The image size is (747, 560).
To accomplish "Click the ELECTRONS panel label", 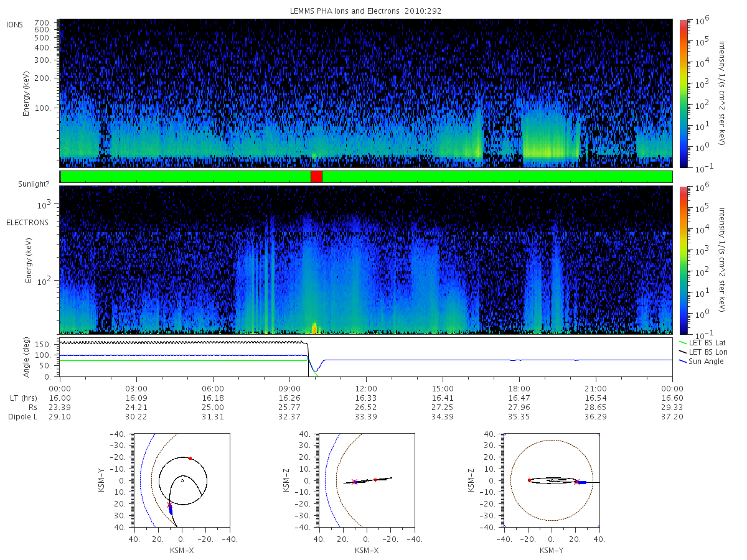I will point(27,223).
